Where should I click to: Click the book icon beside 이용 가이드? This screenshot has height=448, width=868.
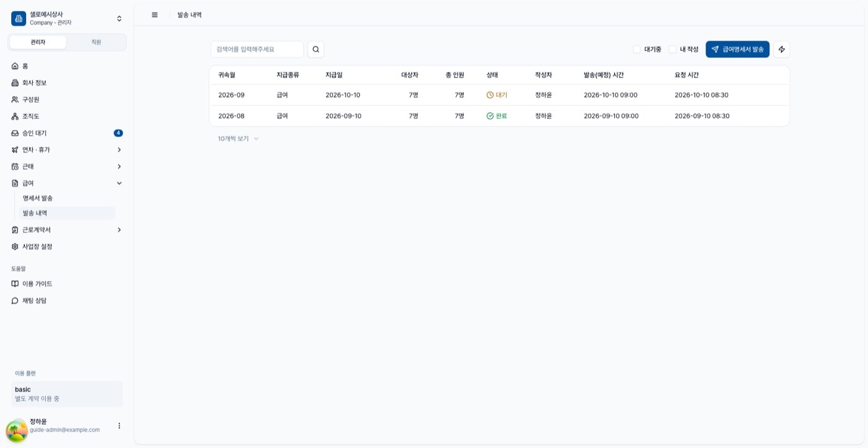[15, 284]
